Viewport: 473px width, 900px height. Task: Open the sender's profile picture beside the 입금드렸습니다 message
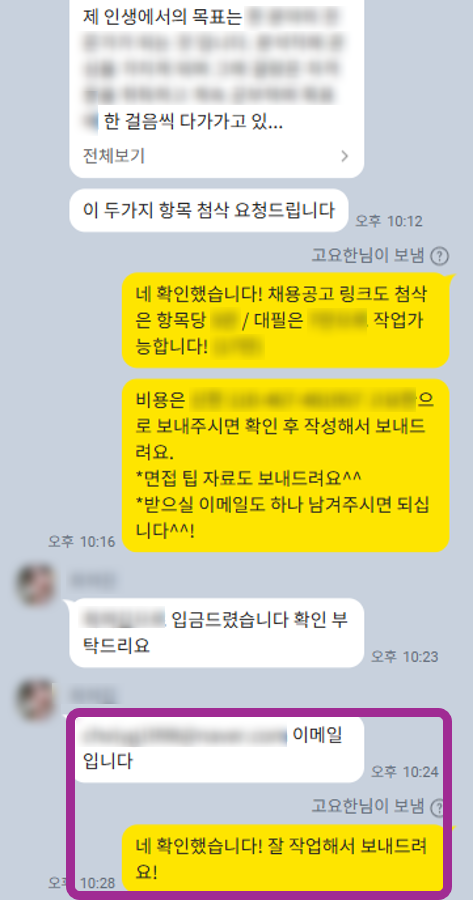36,586
